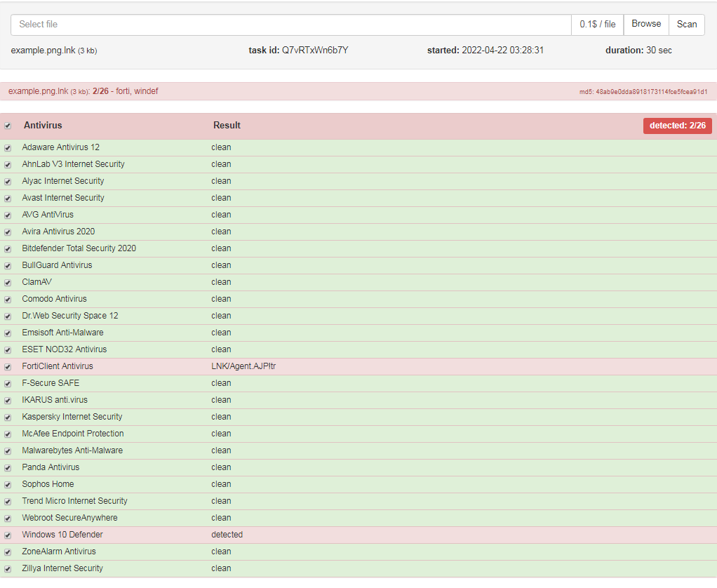Click the LNK/Agent.AJP!tr detection result
Image resolution: width=717 pixels, height=588 pixels.
pyautogui.click(x=243, y=366)
